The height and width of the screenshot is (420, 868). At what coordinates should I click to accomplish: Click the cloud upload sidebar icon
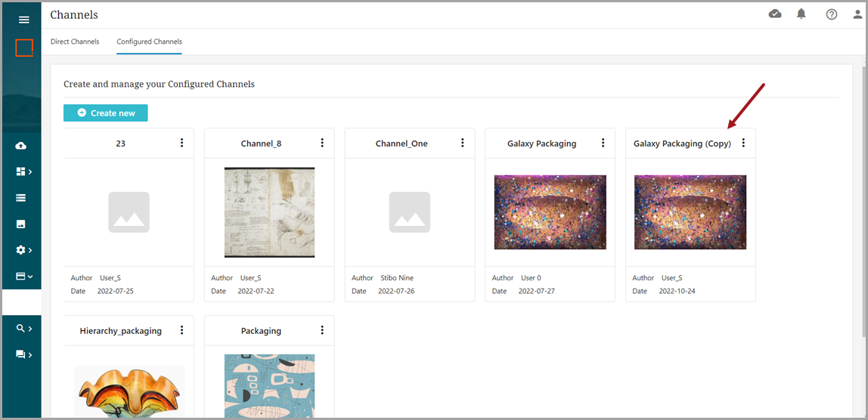[x=21, y=146]
